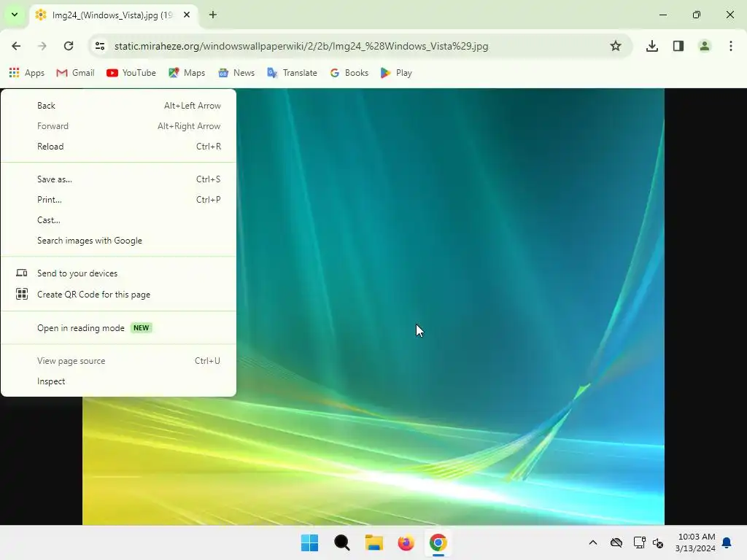747x560 pixels.
Task: Open Apps bookmark
Action: 27,73
